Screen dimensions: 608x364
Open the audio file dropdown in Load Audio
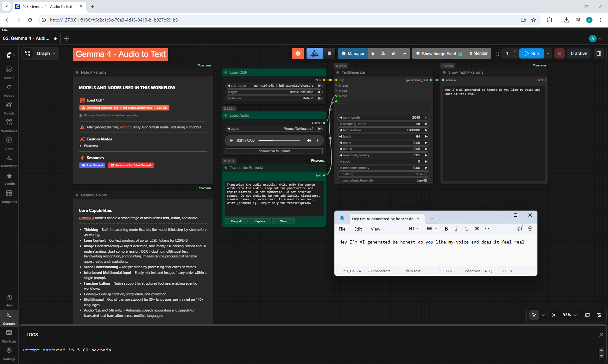click(274, 129)
